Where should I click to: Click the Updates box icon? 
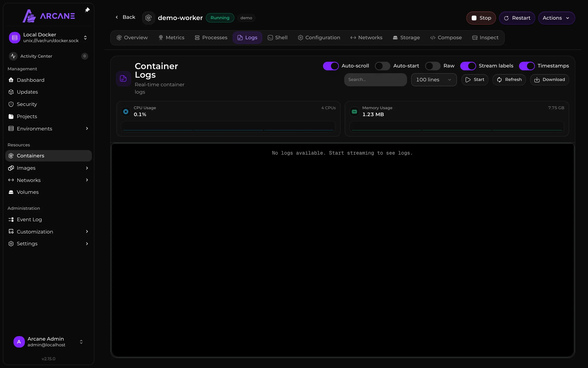coord(11,92)
